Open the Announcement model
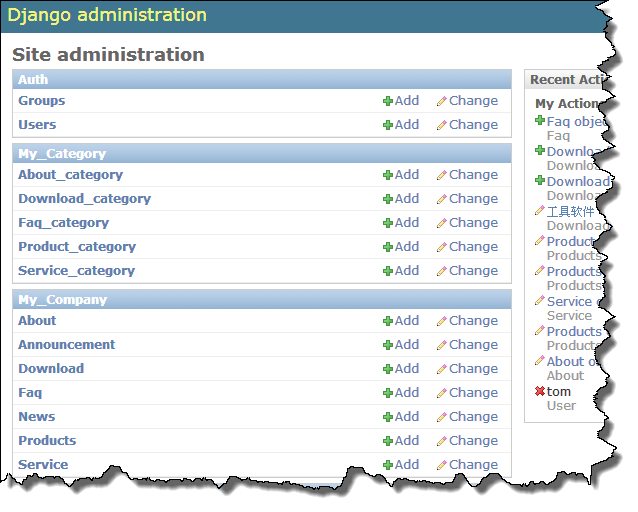 tap(67, 345)
